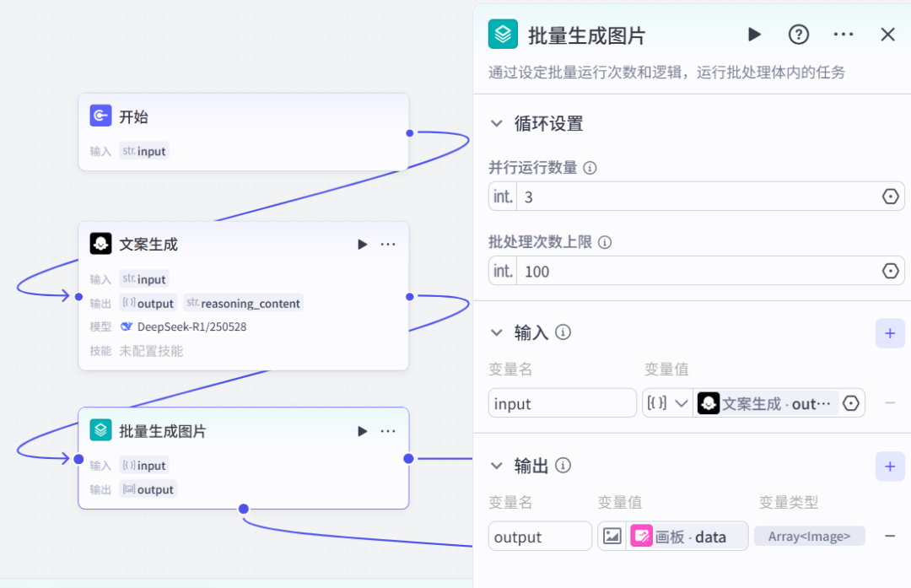Click reasoning_content tag in 文案生成 node

pos(244,304)
